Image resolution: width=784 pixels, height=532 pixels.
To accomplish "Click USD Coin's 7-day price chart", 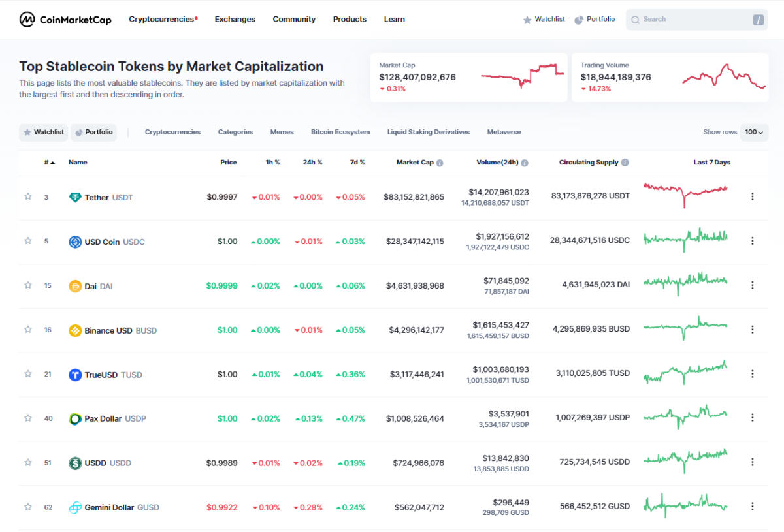I will coord(685,239).
